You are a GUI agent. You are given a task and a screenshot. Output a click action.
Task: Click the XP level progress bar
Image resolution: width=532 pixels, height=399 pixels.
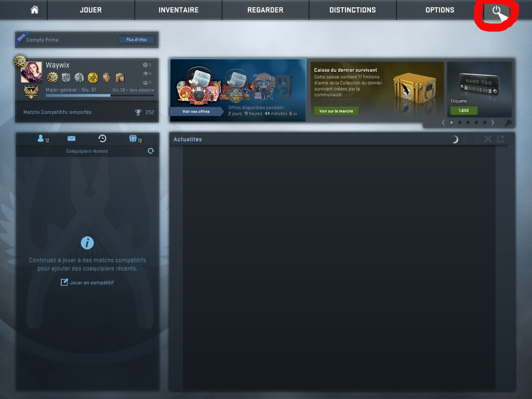pyautogui.click(x=100, y=96)
